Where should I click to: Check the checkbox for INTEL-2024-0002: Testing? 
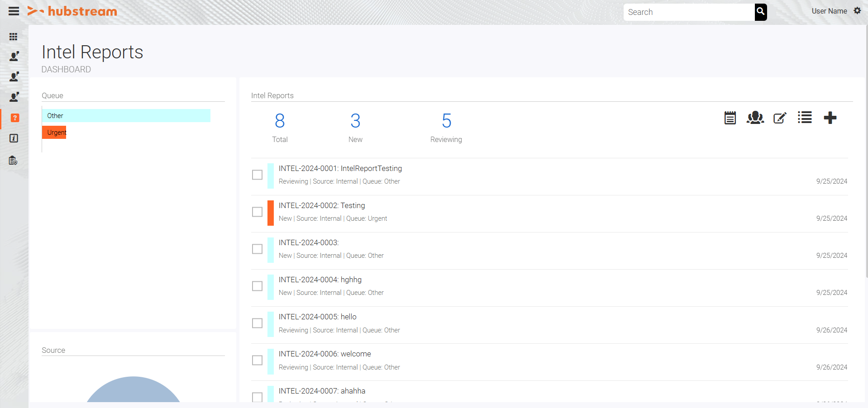coord(257,212)
